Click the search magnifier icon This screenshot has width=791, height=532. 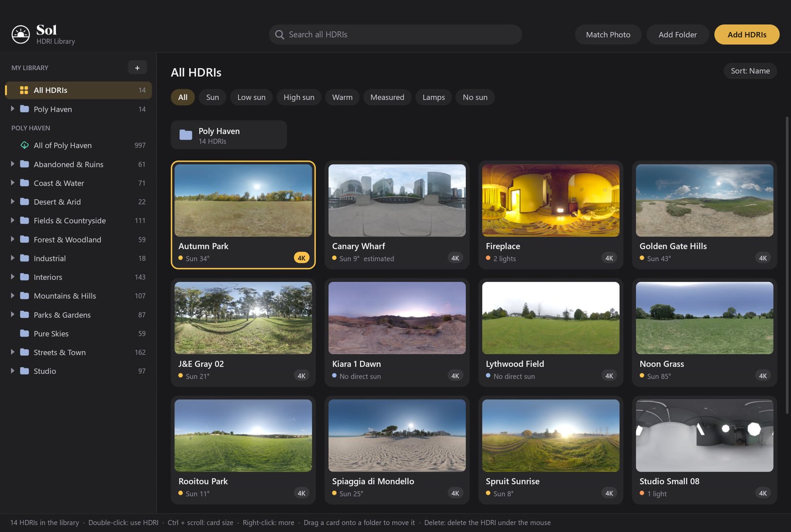[x=279, y=35]
